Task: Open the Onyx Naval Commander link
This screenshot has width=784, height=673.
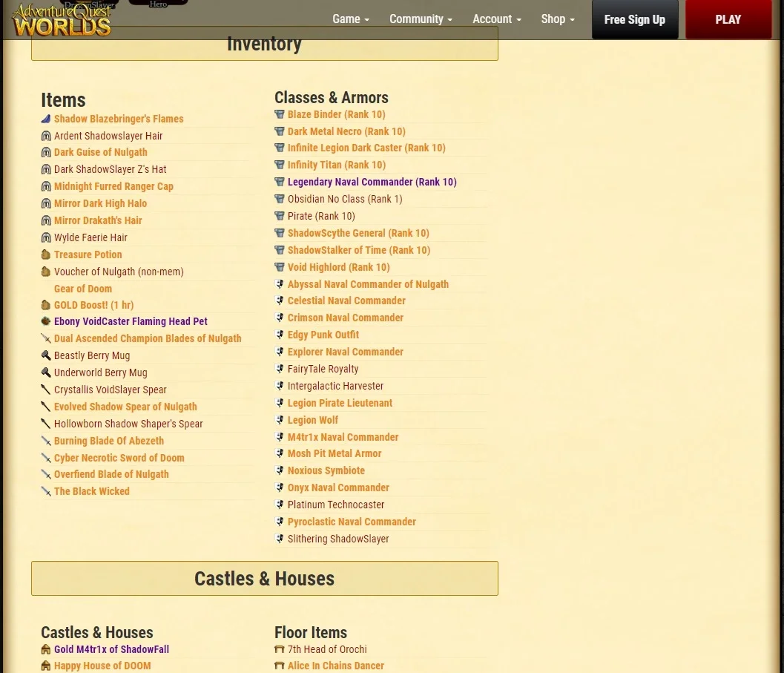Action: point(338,487)
